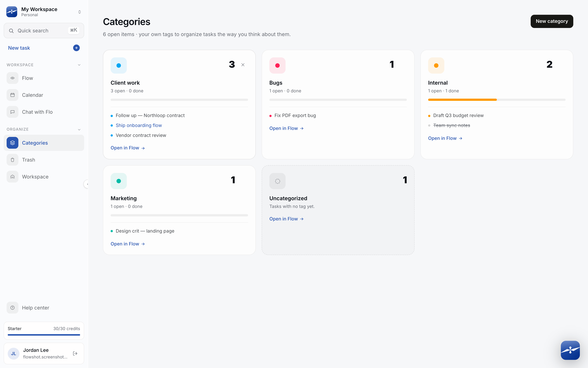Select Categories in the sidebar

[44, 143]
